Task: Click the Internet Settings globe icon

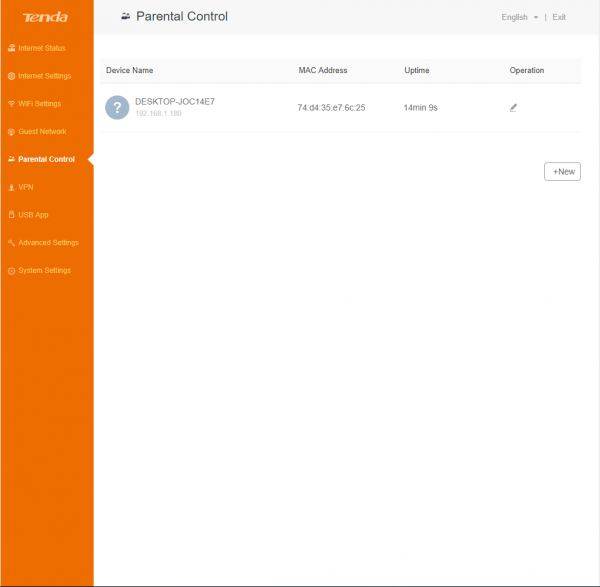Action: tap(11, 76)
